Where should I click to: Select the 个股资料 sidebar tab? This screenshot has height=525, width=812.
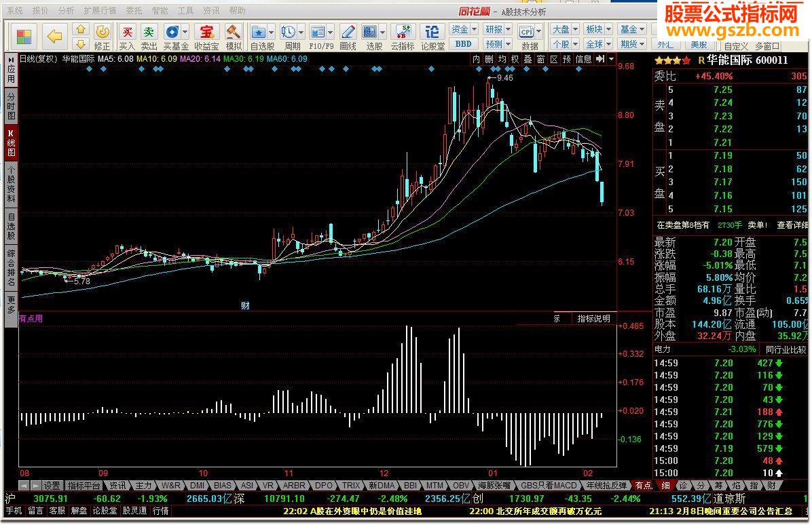[11, 184]
